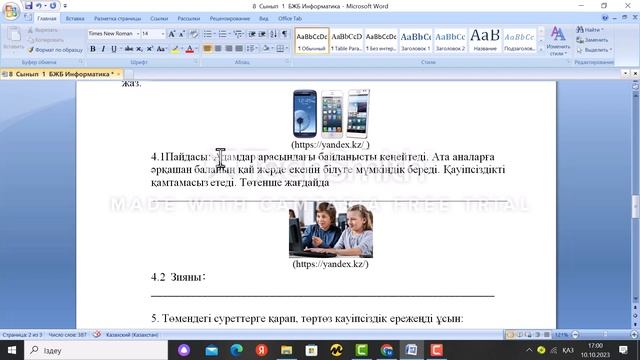Click the Sort A-Z icon
Image resolution: width=640 pixels, height=360 pixels.
[x=273, y=33]
